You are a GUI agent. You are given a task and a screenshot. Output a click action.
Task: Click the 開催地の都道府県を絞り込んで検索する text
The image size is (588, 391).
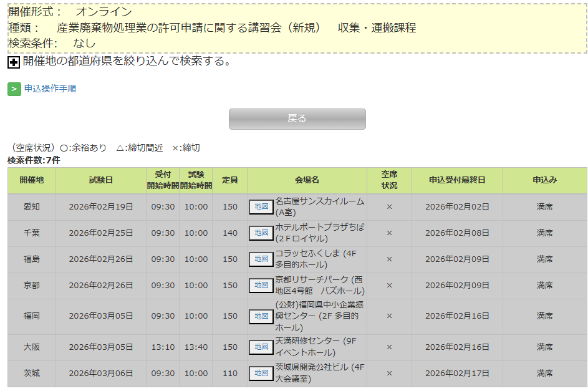[x=127, y=62]
